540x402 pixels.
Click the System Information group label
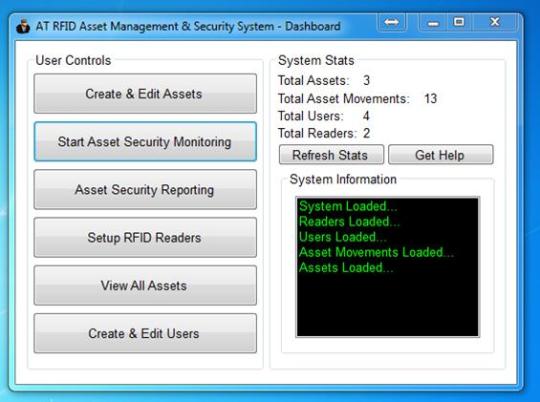[343, 179]
